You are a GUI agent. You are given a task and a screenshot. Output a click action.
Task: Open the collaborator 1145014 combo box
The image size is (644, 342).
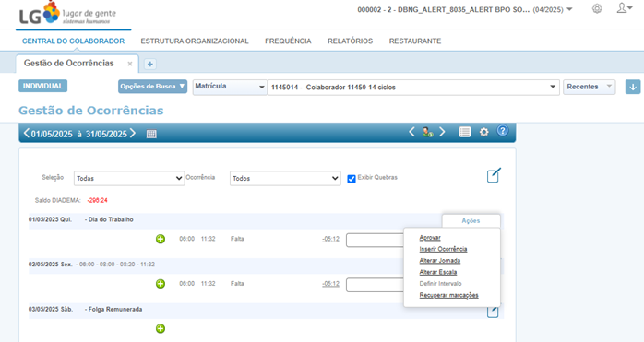413,87
